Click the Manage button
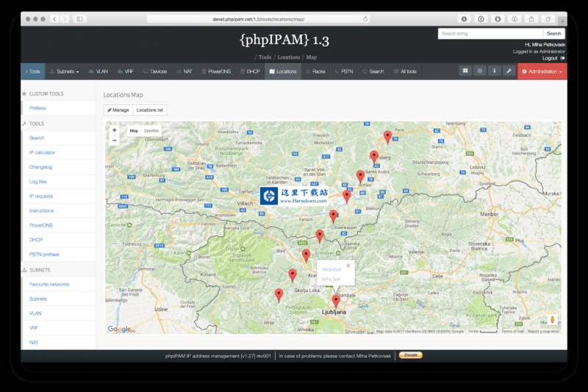Screen dimensions: 588x392 pos(118,110)
